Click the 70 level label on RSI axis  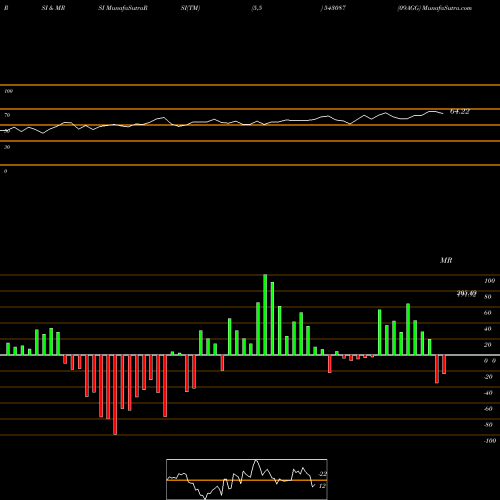click(x=7, y=115)
